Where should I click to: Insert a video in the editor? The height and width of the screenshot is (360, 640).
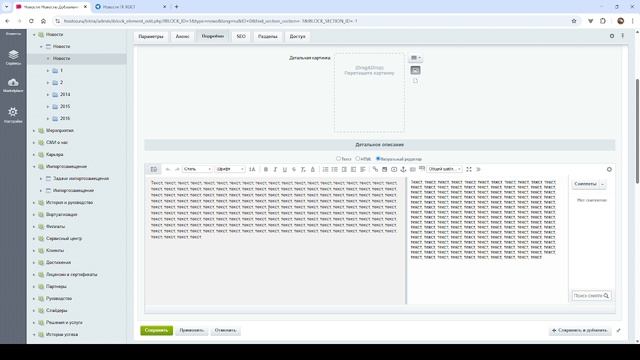pyautogui.click(x=394, y=169)
